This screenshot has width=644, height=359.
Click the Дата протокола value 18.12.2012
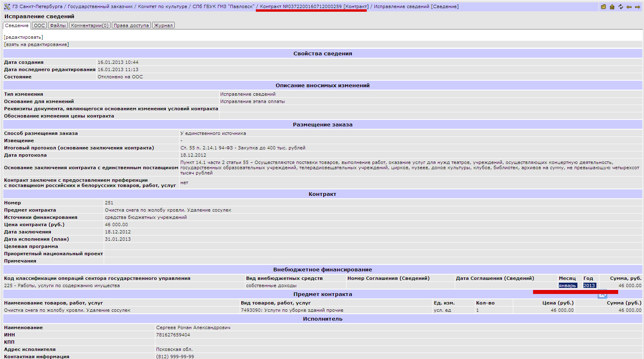193,155
